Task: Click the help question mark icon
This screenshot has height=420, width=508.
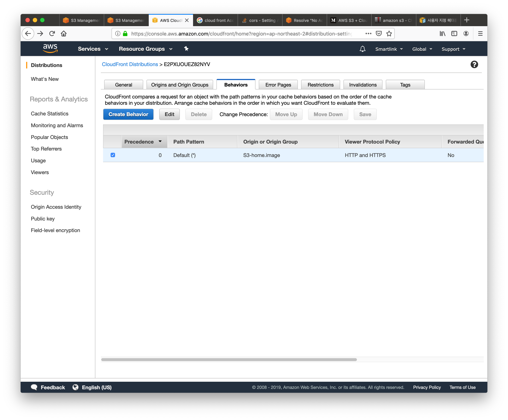Action: [x=474, y=64]
